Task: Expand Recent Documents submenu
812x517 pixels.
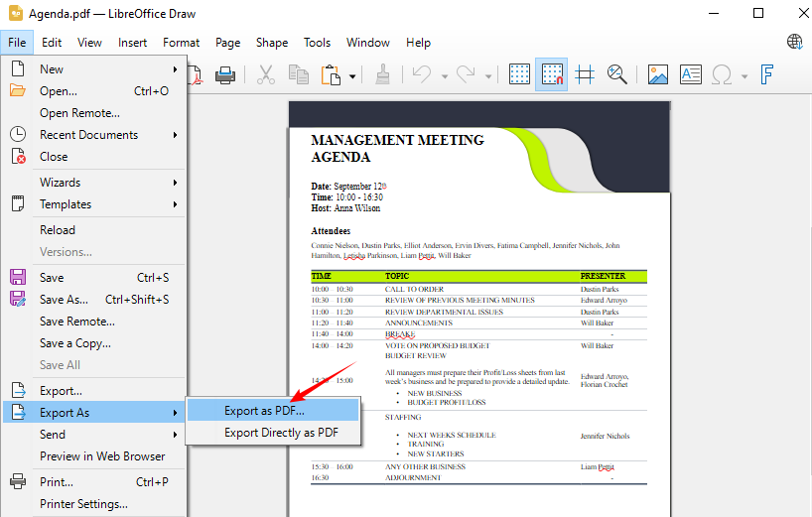Action: (93, 135)
